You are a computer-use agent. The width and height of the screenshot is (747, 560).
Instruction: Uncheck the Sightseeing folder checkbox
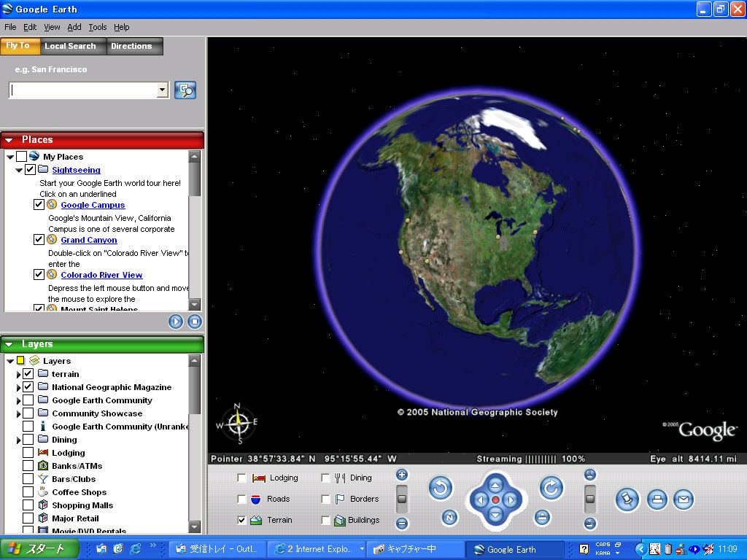pos(30,169)
